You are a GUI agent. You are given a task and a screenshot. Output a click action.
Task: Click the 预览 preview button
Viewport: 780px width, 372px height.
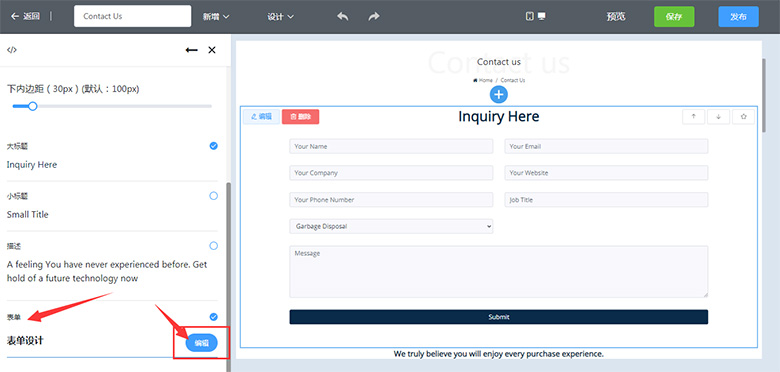pos(616,16)
